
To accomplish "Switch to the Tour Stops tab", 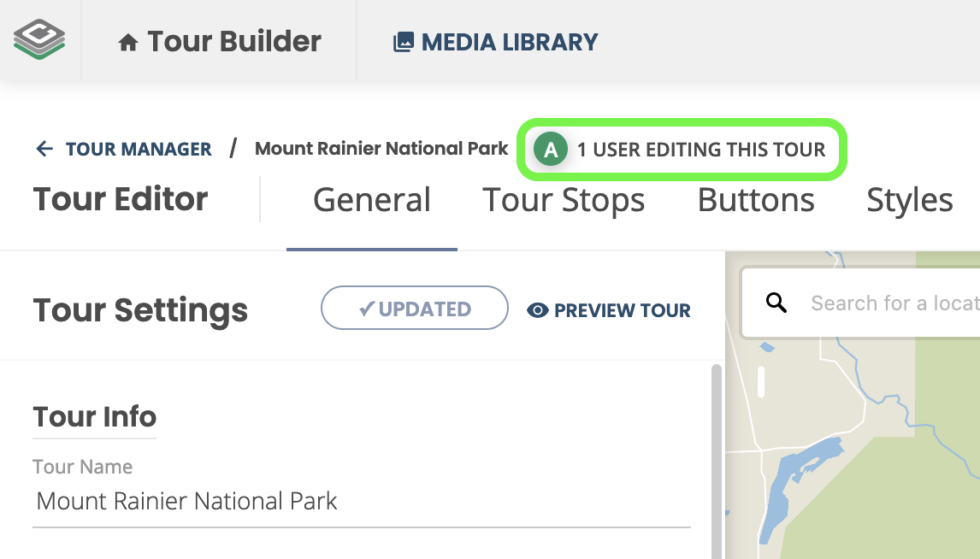I will tap(564, 200).
